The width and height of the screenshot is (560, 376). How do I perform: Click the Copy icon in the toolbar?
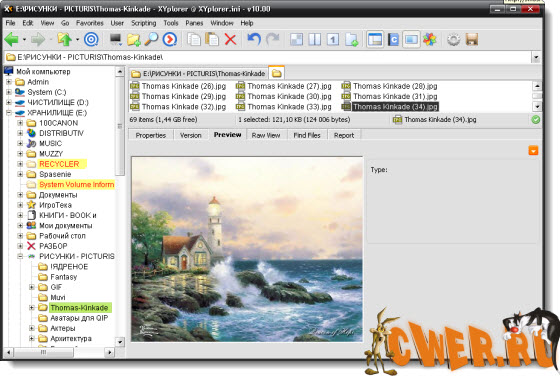(194, 39)
